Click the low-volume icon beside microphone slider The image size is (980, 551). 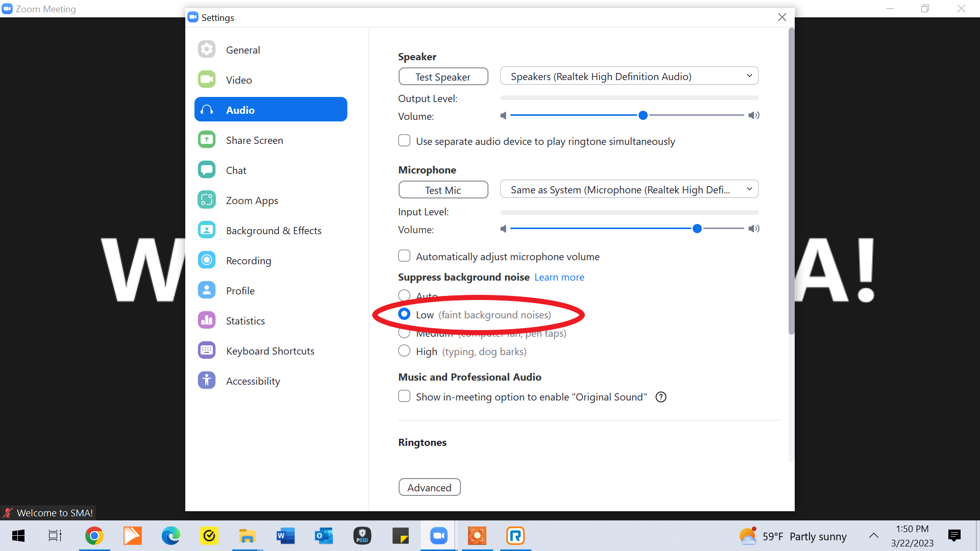[x=504, y=229]
